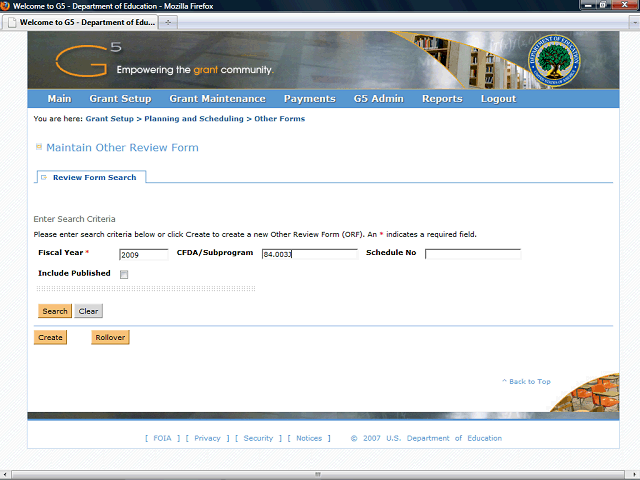640x480 pixels.
Task: Click the G5 logo in banner
Action: pos(88,60)
